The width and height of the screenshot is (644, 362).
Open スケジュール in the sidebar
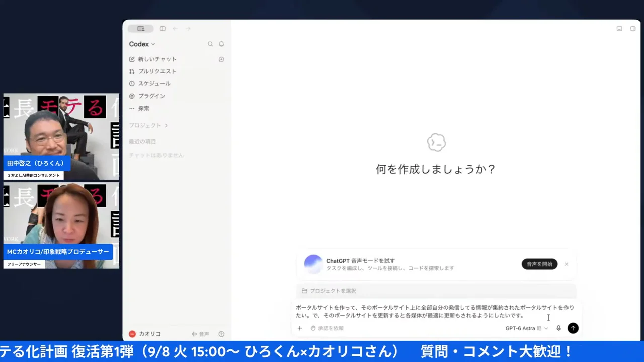click(x=150, y=83)
